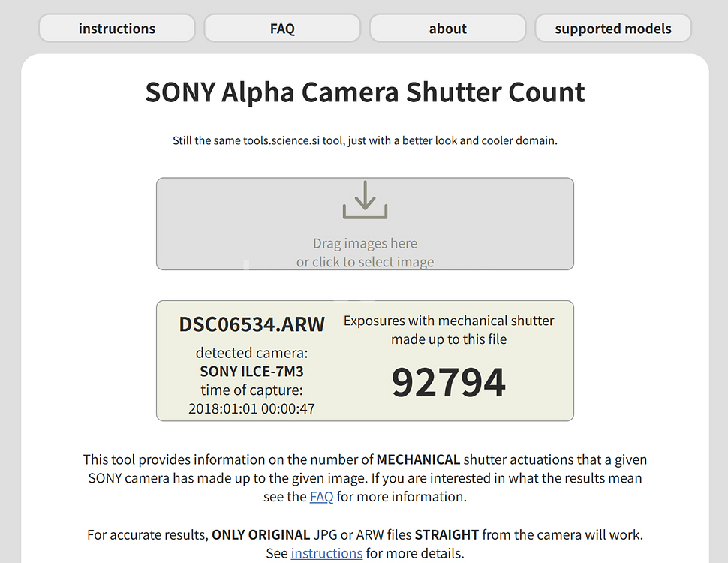The height and width of the screenshot is (563, 728).
Task: Click the 'Drag images here' text
Action: (365, 243)
